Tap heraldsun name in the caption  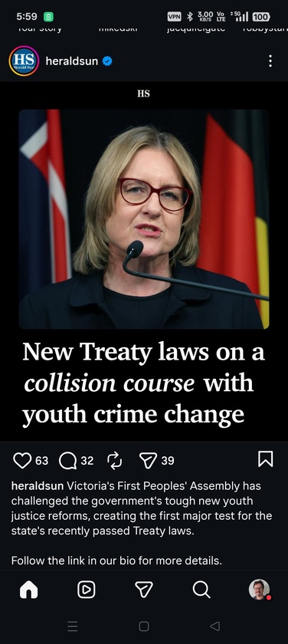point(38,486)
